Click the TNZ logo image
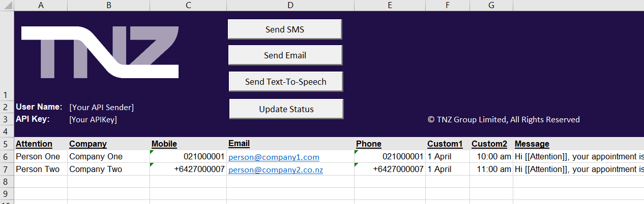This screenshot has height=204, width=644. (100, 52)
